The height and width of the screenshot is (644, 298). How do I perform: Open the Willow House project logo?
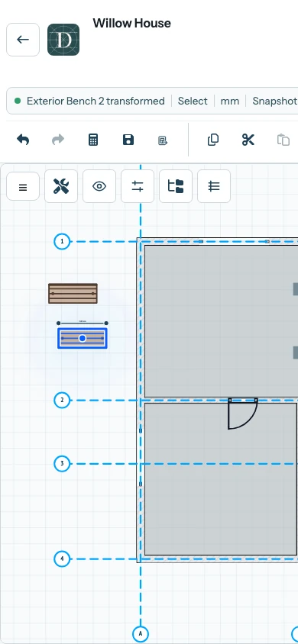[63, 40]
